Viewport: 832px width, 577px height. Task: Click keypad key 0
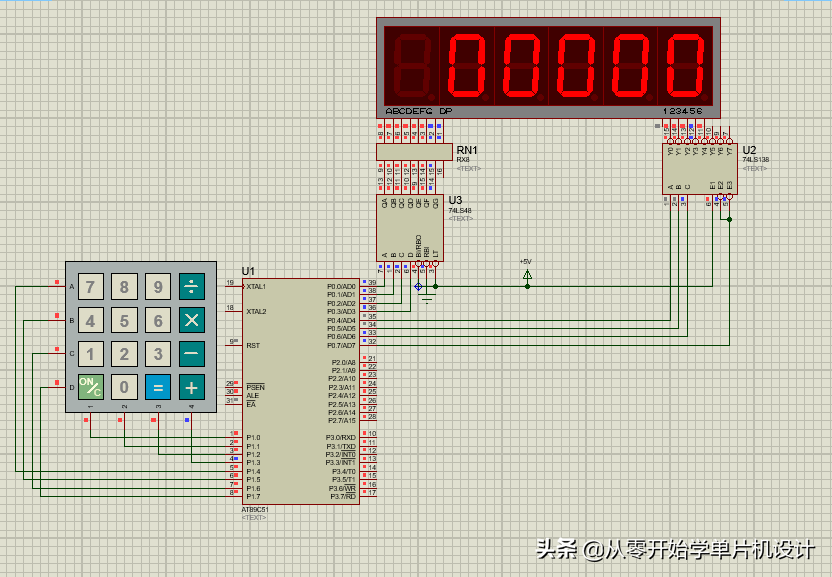[x=124, y=387]
